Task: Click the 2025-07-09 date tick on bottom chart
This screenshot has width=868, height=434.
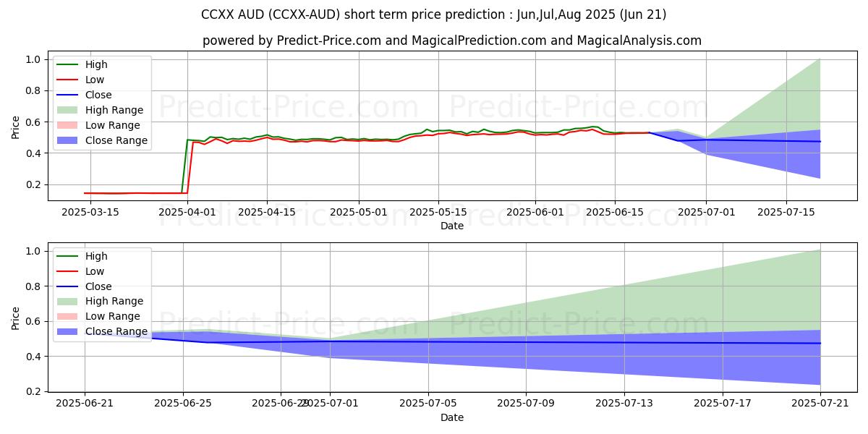Action: pyautogui.click(x=526, y=404)
